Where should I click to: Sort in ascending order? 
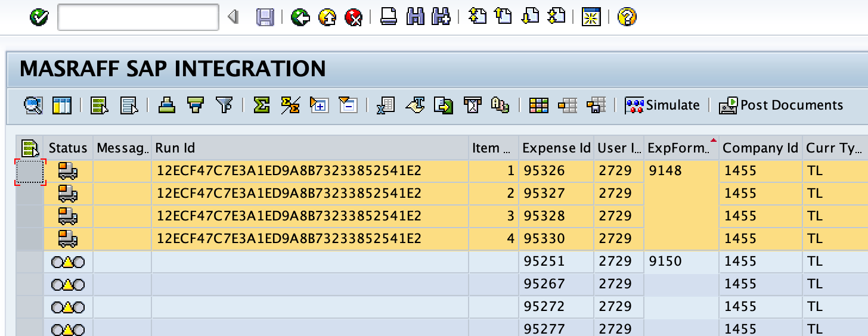click(x=167, y=105)
